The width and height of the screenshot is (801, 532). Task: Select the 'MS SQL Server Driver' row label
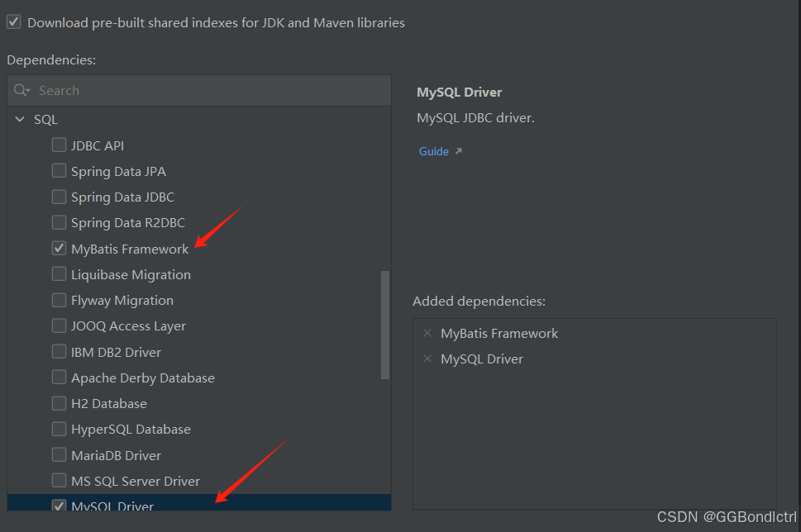tap(136, 481)
